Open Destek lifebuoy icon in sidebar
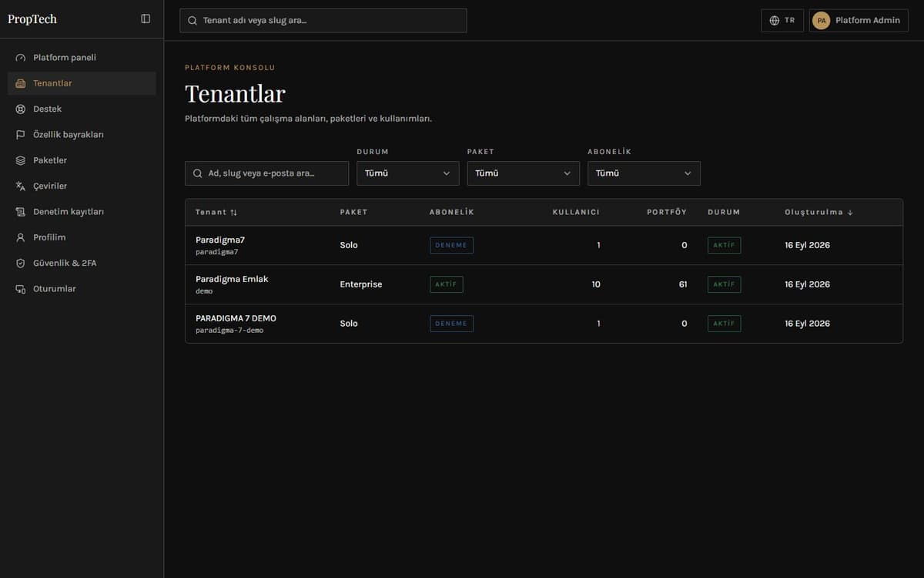Screen dimensions: 924x578 (x=21, y=109)
